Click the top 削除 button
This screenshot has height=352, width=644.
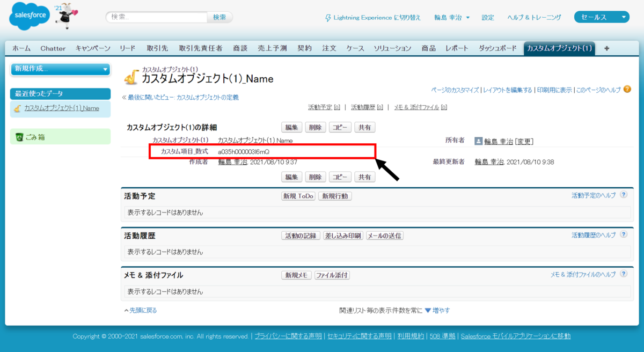315,127
